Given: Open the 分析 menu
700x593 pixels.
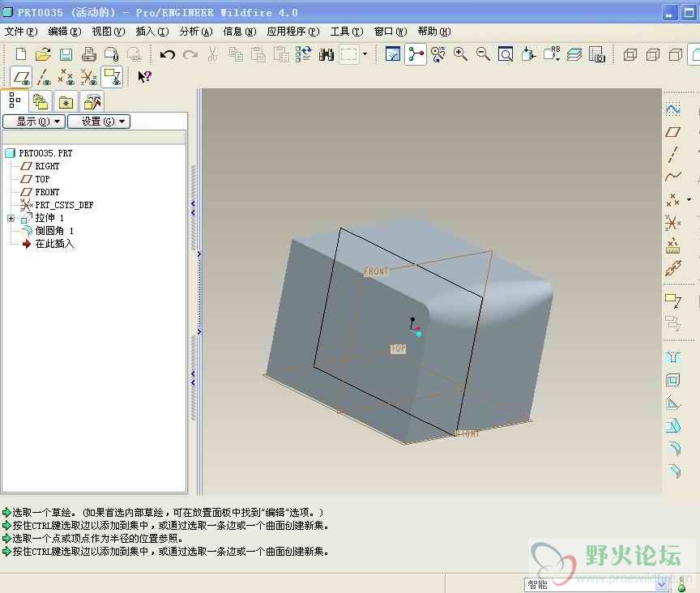Looking at the screenshot, I should [196, 32].
